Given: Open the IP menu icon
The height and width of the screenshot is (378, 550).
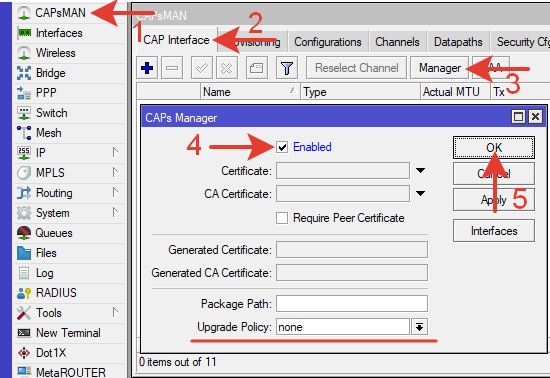Looking at the screenshot, I should point(24,153).
